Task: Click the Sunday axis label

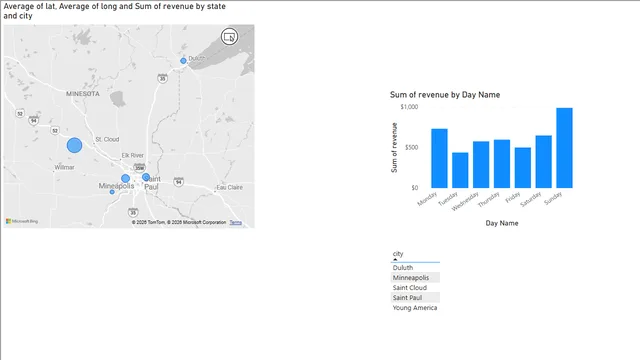Action: click(553, 198)
